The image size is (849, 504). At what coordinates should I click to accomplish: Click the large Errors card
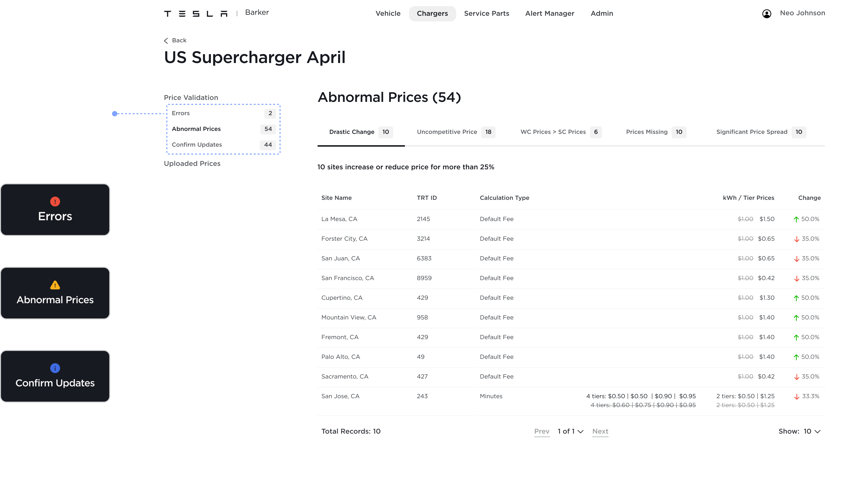click(x=55, y=210)
